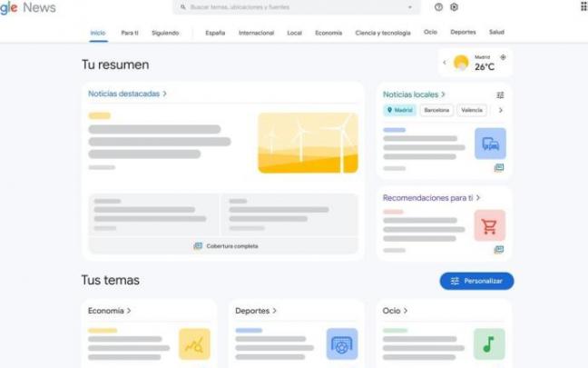588x368 pixels.
Task: Click the music note thumbnail icon
Action: tap(489, 344)
